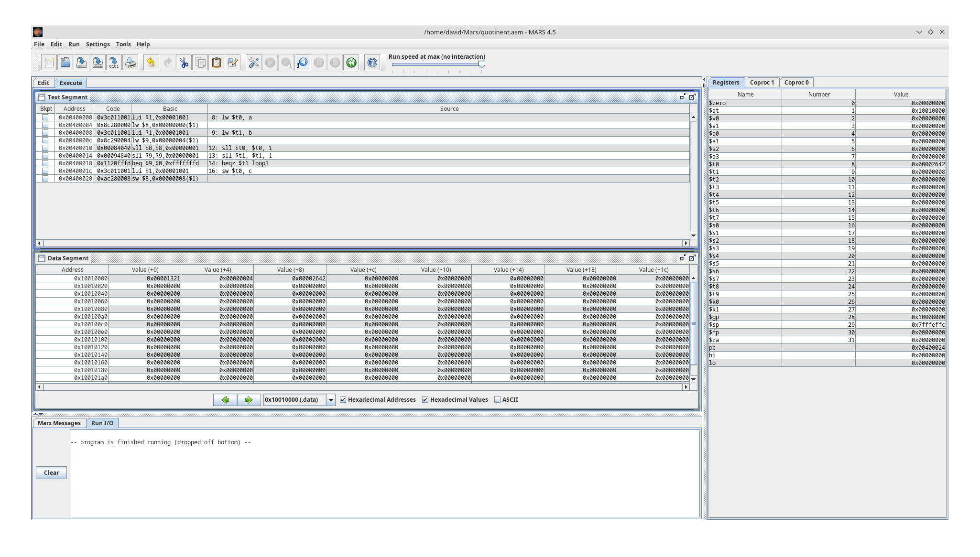Open the data segment base address dropdown
Viewport: 980px width, 557px height.
click(x=331, y=399)
